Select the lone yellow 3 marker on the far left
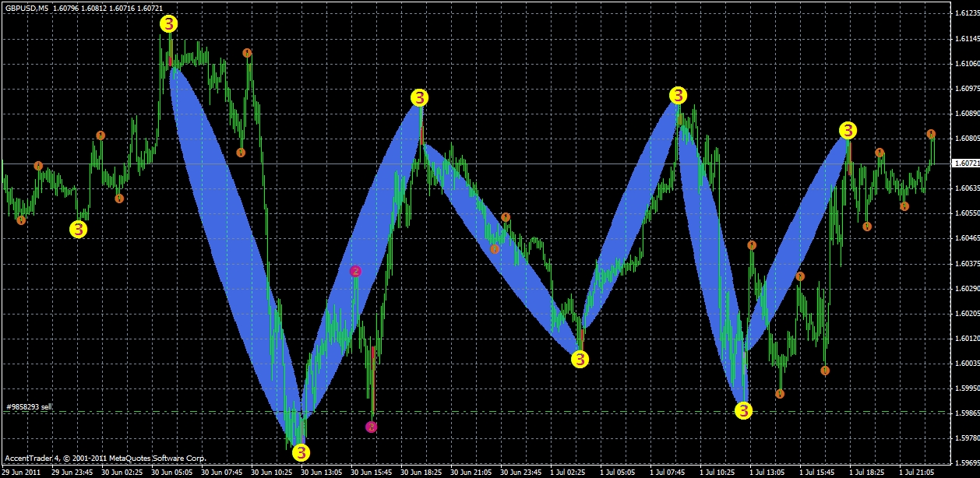This screenshot has width=980, height=478. [x=78, y=230]
